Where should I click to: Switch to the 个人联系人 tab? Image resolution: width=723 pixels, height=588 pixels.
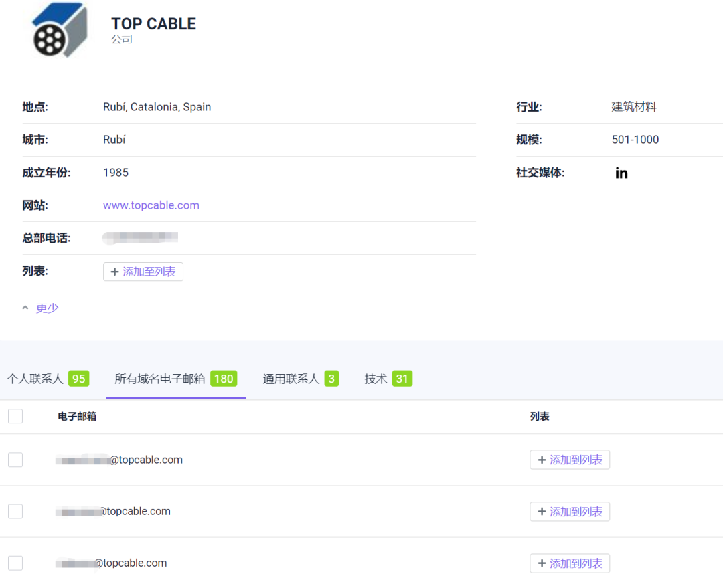(x=48, y=379)
